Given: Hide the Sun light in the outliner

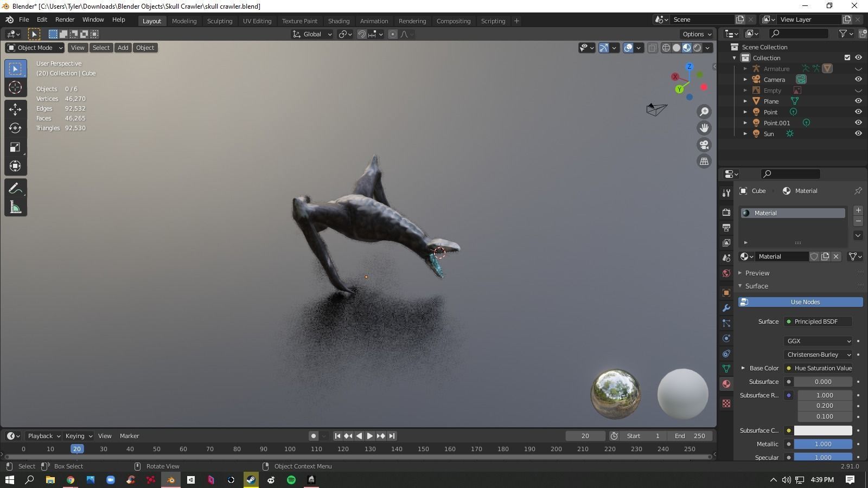Looking at the screenshot, I should click(858, 133).
